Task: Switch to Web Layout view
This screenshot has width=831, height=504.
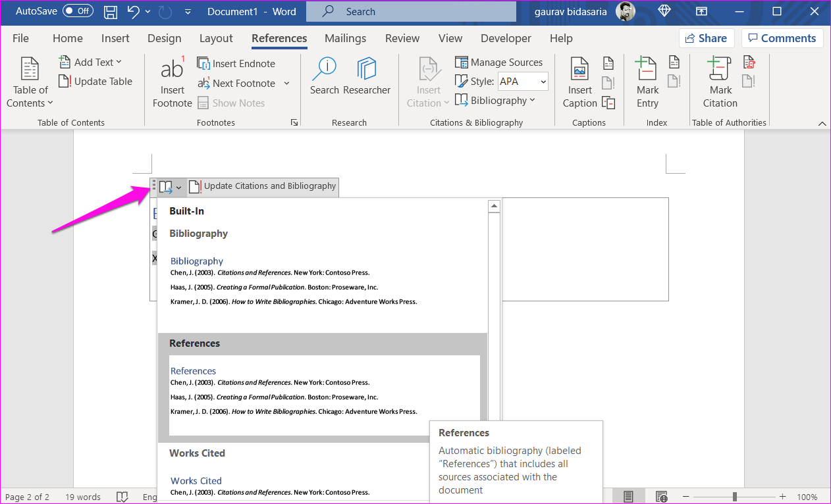Action: tap(662, 497)
